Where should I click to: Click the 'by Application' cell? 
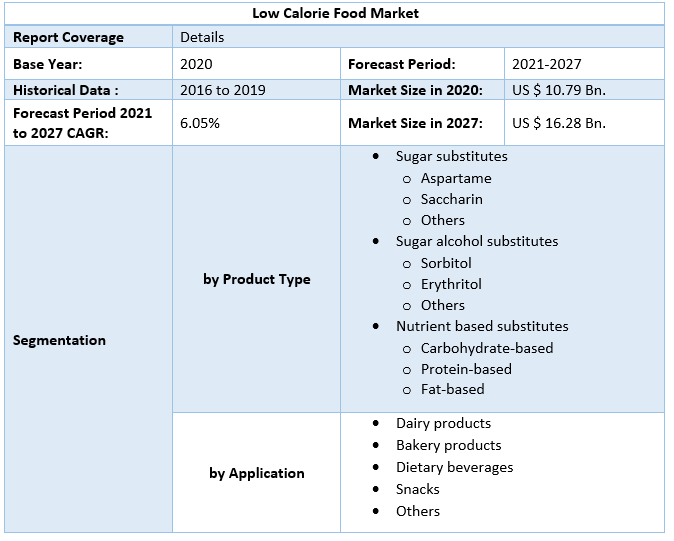click(x=257, y=473)
